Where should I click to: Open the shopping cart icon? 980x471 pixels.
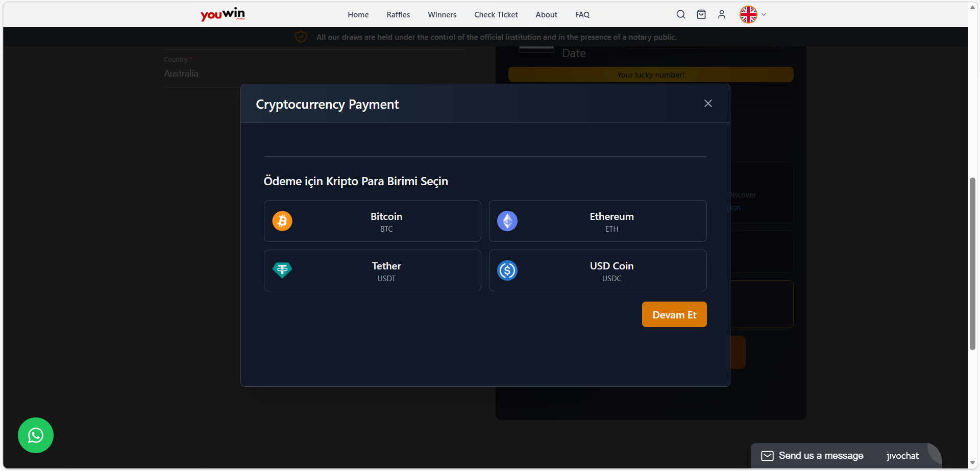pyautogui.click(x=701, y=14)
